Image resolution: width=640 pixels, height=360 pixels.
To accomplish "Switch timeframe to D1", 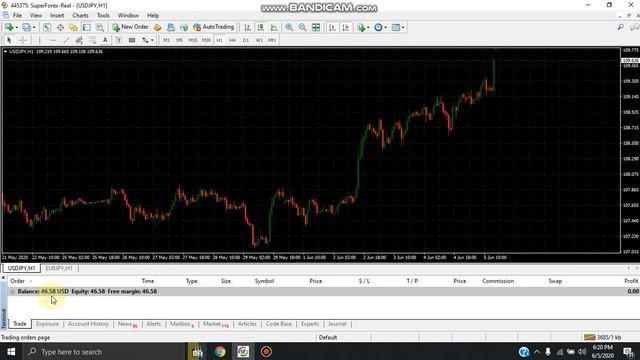I will [x=246, y=40].
